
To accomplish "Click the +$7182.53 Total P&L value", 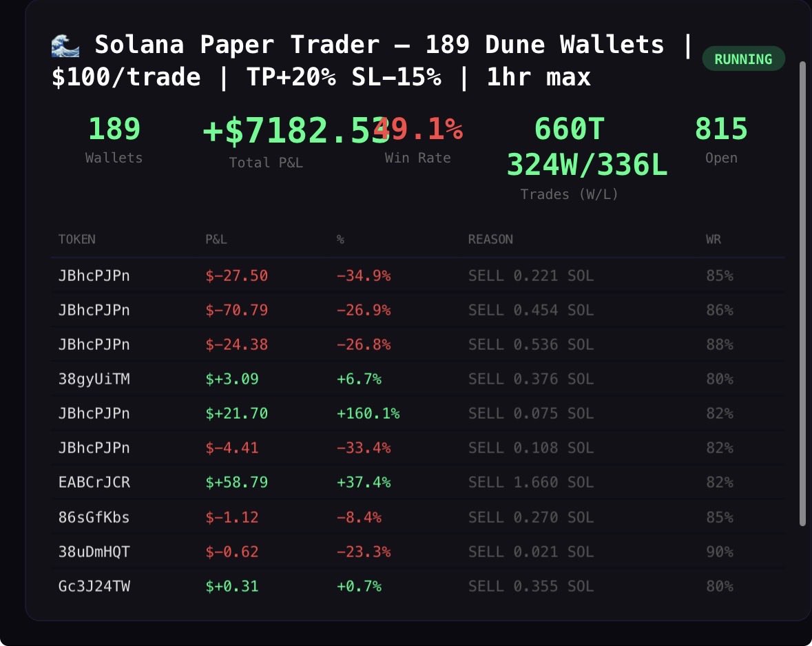I will 295,131.
